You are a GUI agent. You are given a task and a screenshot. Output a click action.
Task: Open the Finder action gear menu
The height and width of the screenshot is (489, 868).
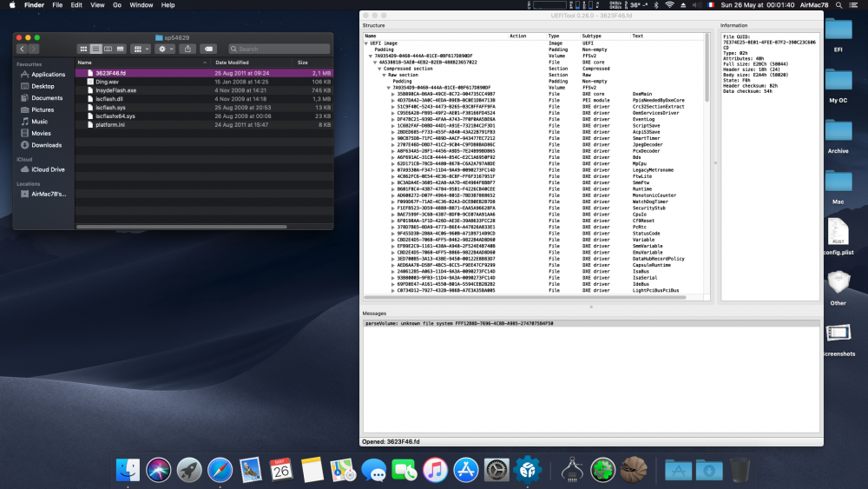166,49
